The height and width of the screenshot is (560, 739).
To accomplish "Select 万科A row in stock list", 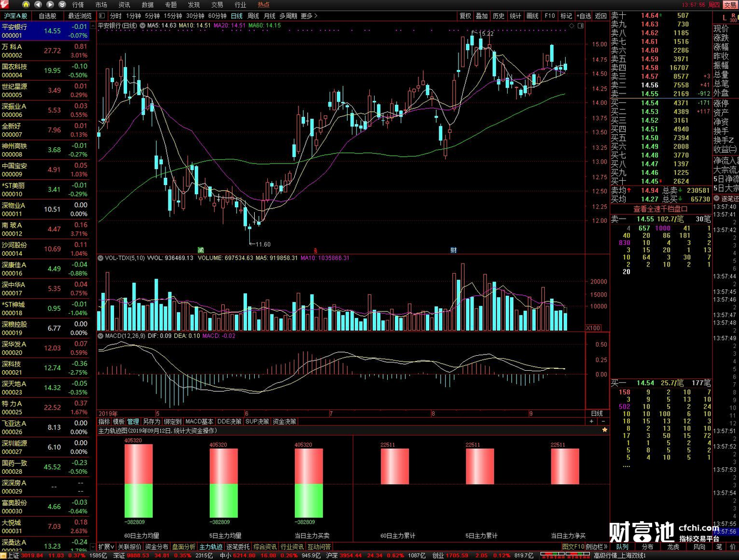I will pyautogui.click(x=44, y=50).
